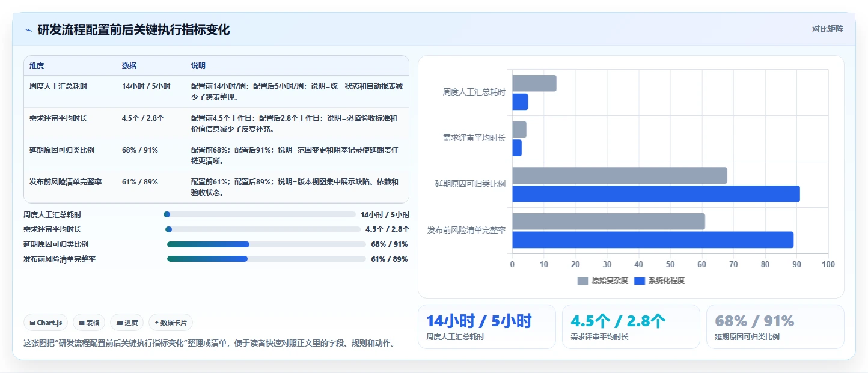868x373 pixels.
Task: Click the 发布前风险清单完整率 table row name
Action: 66,182
